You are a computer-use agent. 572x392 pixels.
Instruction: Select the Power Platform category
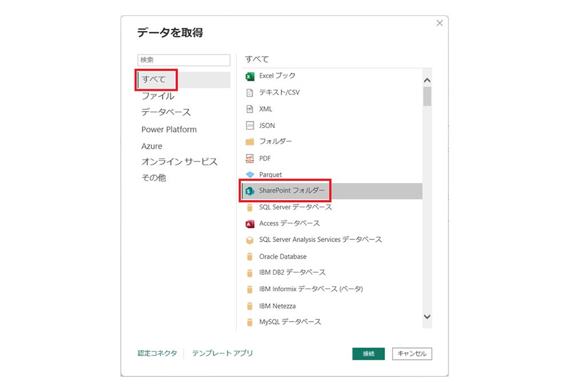(x=169, y=129)
